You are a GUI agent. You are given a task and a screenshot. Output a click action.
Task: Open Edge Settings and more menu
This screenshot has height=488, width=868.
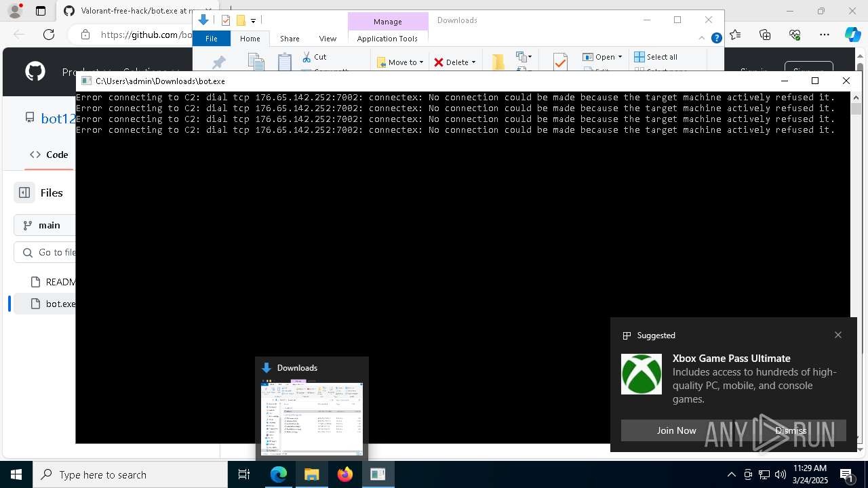point(825,35)
